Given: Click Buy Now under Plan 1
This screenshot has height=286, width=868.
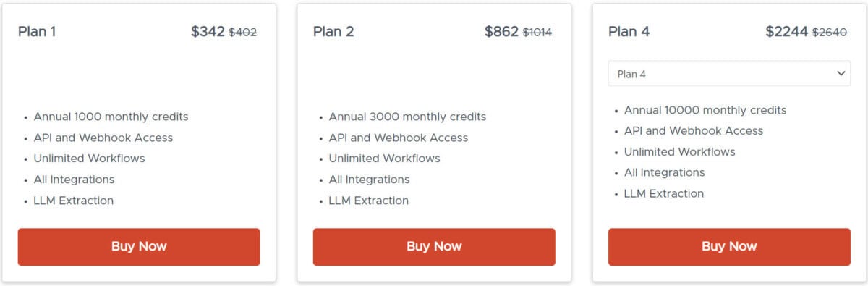Looking at the screenshot, I should coord(139,247).
